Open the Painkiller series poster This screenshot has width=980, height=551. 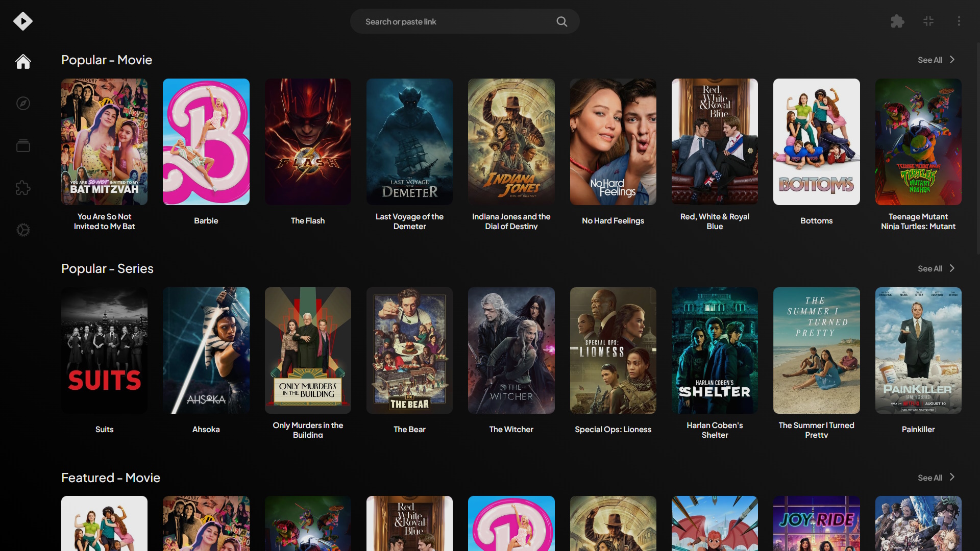coord(918,350)
